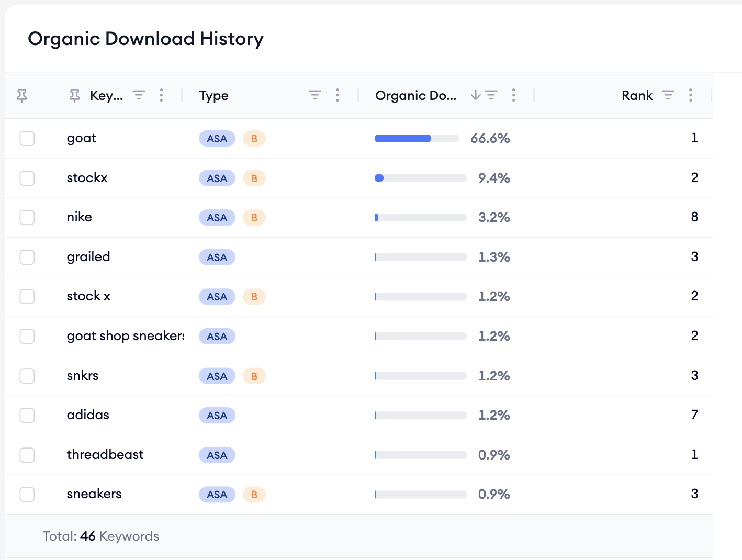
Task: Open Keyword column three-dot menu
Action: tap(161, 95)
